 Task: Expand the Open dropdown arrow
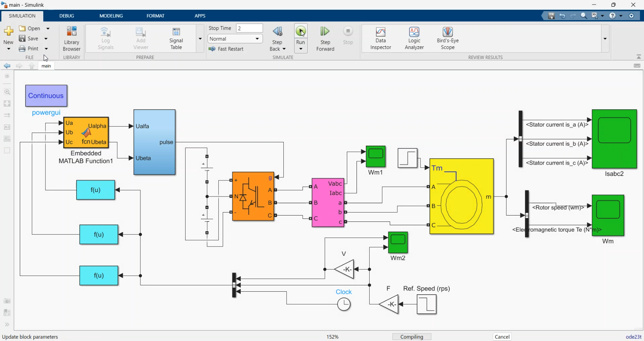pyautogui.click(x=48, y=28)
